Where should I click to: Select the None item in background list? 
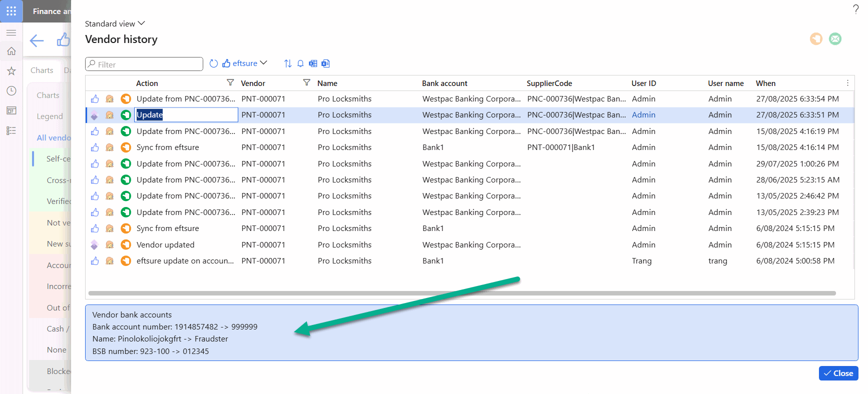(x=57, y=350)
